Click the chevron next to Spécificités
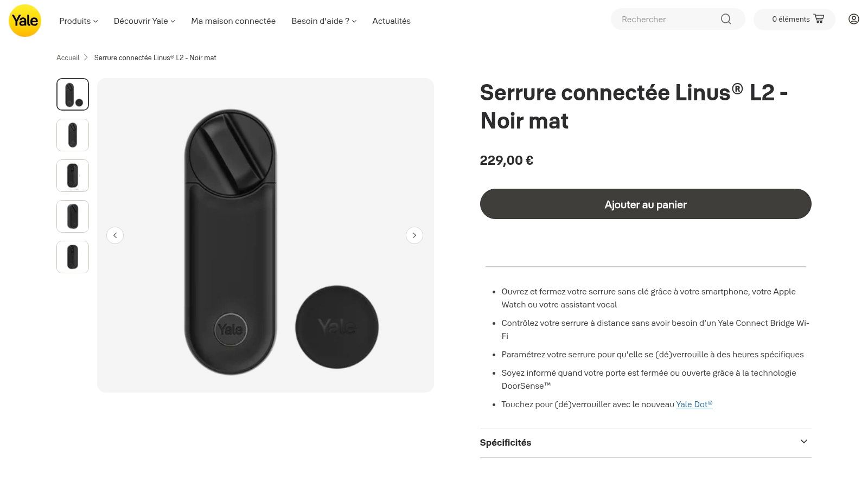This screenshot has height=488, width=868. (x=804, y=442)
